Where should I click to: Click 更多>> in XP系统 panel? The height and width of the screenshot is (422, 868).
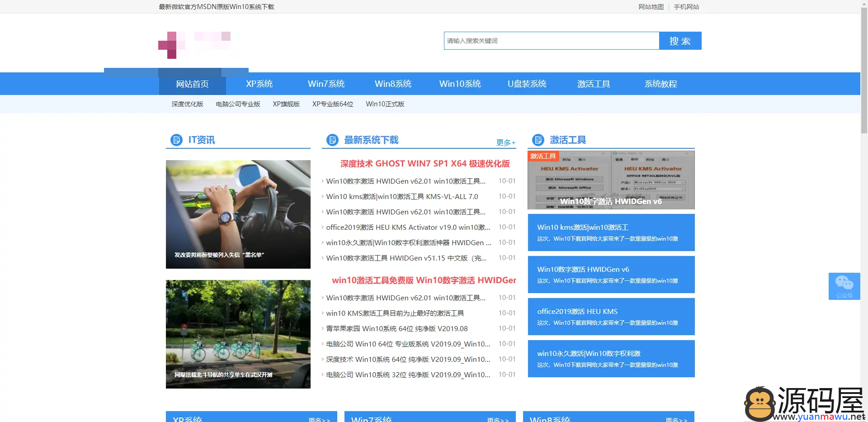coord(319,420)
